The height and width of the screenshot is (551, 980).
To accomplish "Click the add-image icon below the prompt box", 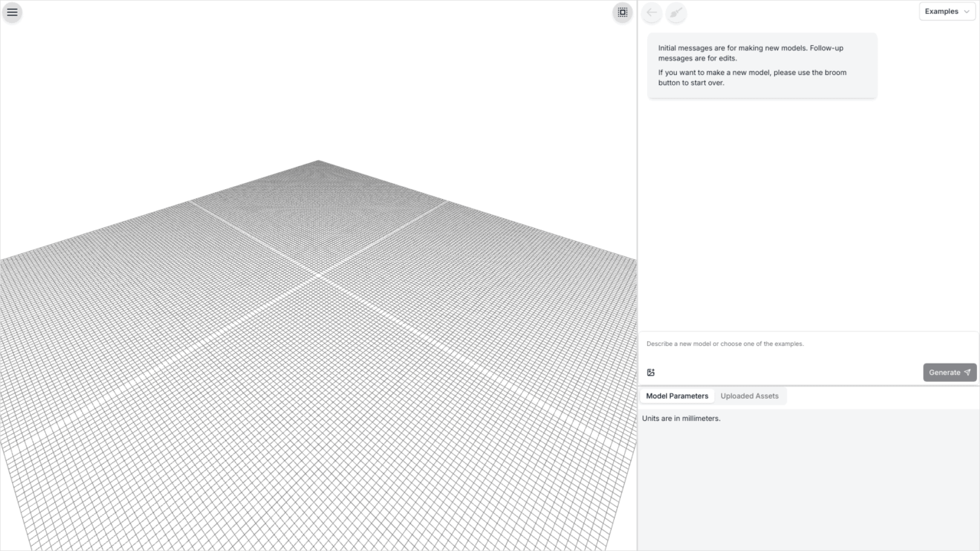I will pyautogui.click(x=650, y=372).
